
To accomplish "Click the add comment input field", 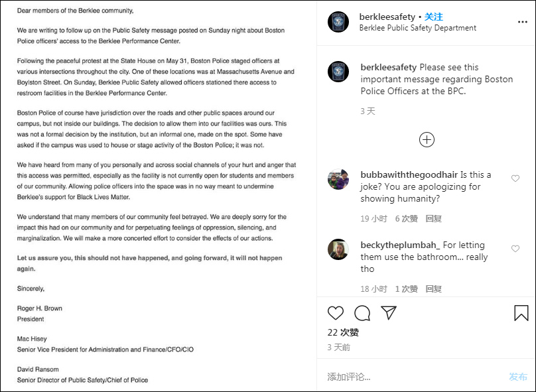I will [411, 377].
